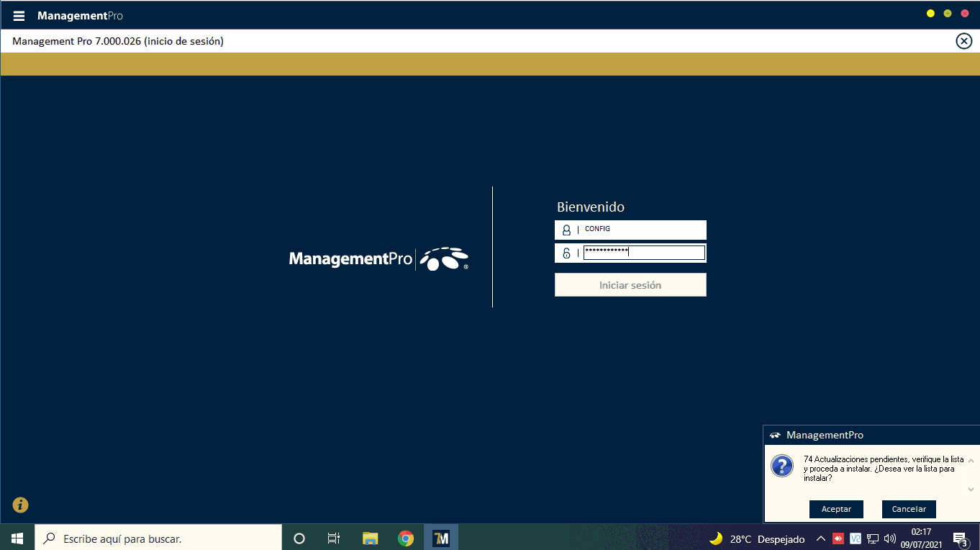Expand the hidden system tray icons chevron
Viewport: 980px width, 550px height.
(x=820, y=538)
